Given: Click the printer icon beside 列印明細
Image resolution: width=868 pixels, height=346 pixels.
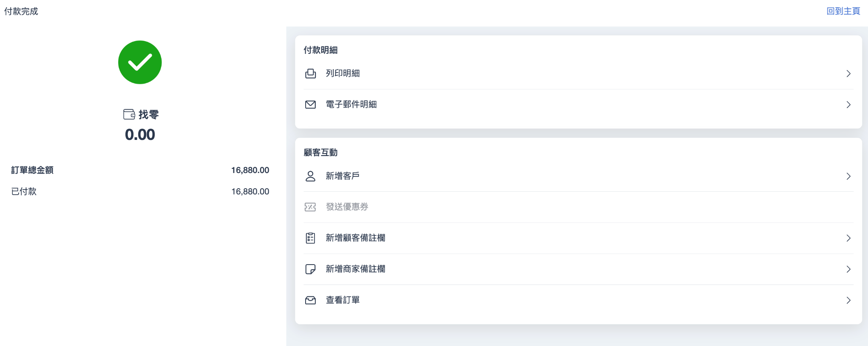Looking at the screenshot, I should (x=310, y=74).
